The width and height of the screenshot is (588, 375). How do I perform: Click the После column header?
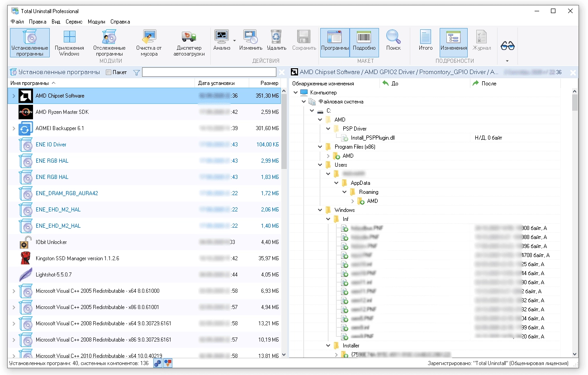pos(515,83)
